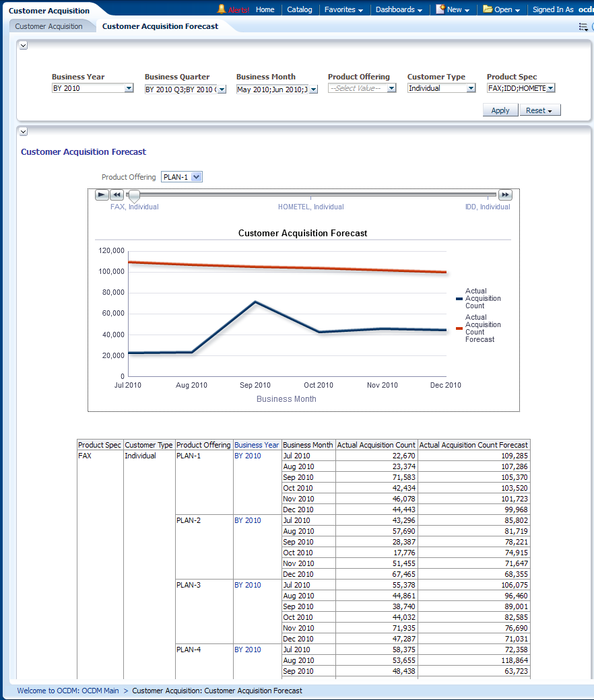Collapse the Customer Acquisition Forecast section
Viewport: 594px width, 700px height.
tap(23, 132)
